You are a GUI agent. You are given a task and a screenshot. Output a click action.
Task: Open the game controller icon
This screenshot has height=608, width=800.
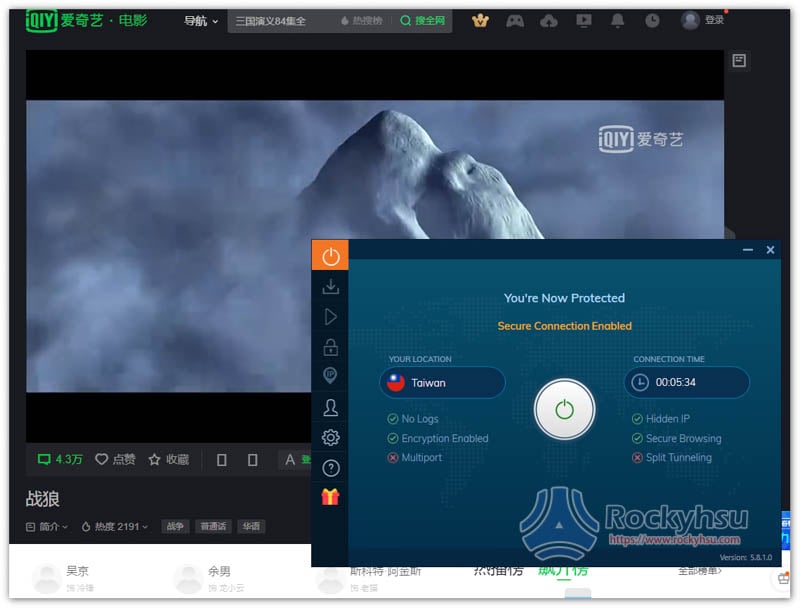pos(515,21)
